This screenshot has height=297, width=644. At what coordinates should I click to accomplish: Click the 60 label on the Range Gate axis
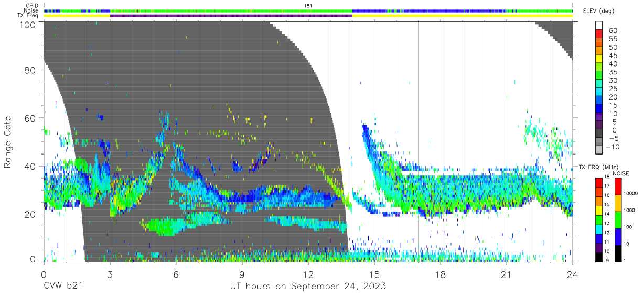(31, 118)
